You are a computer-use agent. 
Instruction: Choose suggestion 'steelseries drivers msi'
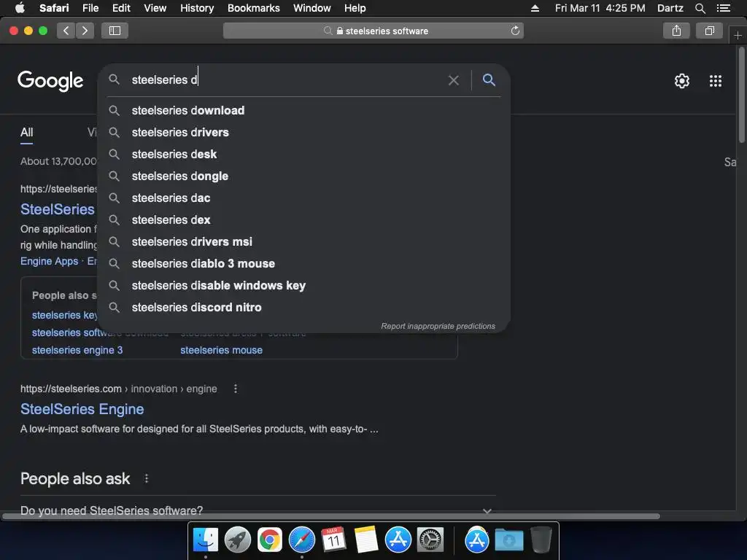pyautogui.click(x=304, y=242)
